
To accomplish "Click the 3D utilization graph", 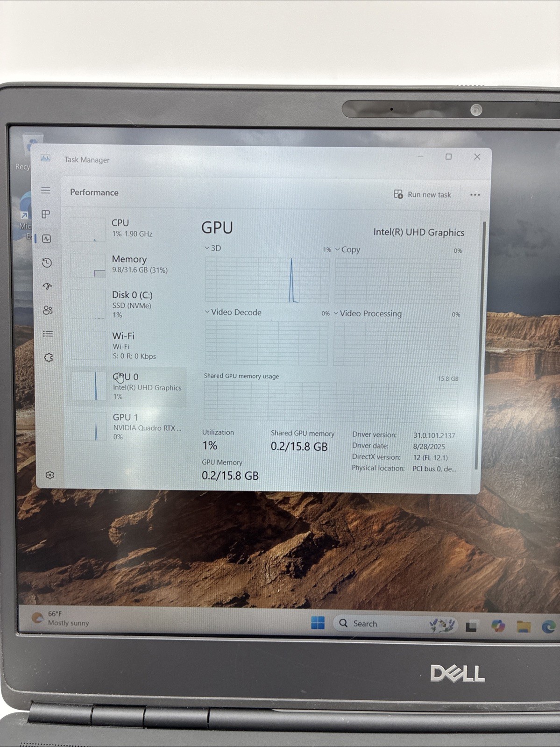I will [267, 279].
